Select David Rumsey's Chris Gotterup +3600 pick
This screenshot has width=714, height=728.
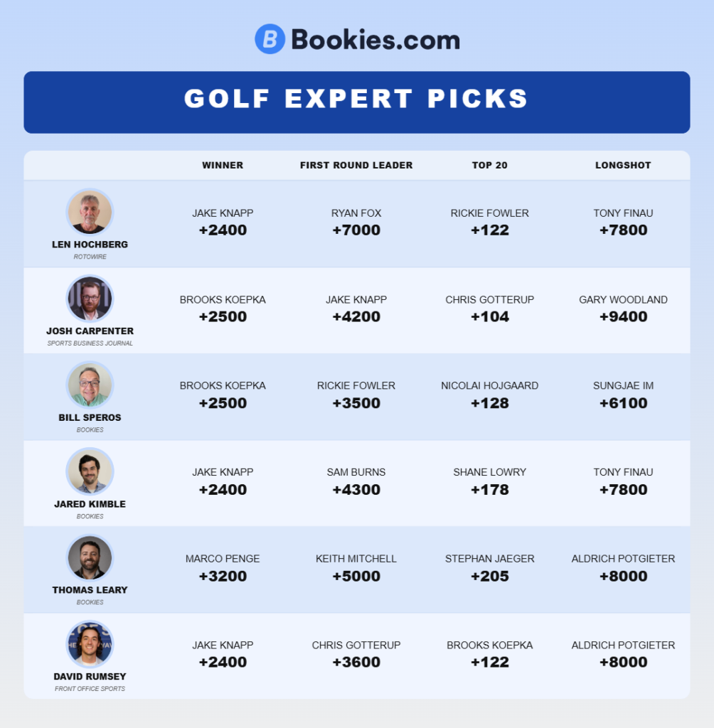tap(356, 654)
